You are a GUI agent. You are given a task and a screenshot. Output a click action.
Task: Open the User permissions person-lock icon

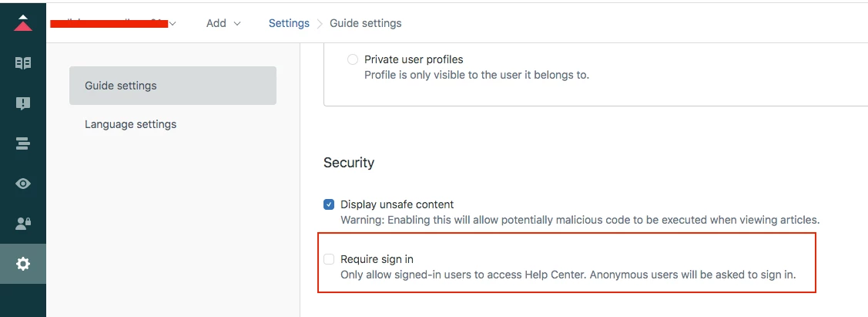22,224
